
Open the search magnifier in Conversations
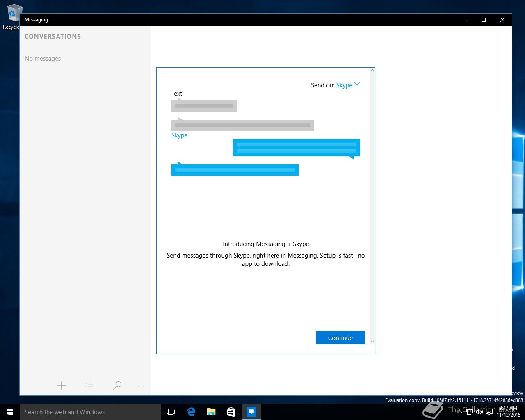[x=117, y=386]
